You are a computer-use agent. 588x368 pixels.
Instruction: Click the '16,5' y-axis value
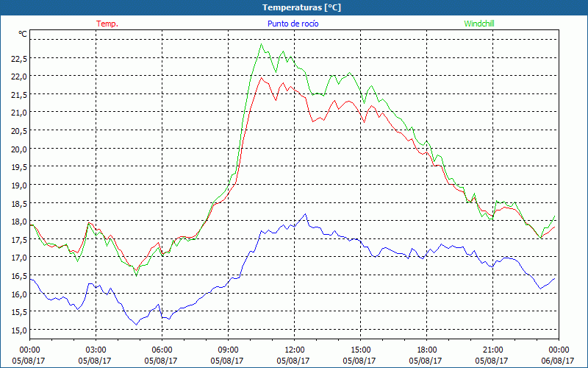click(x=19, y=277)
